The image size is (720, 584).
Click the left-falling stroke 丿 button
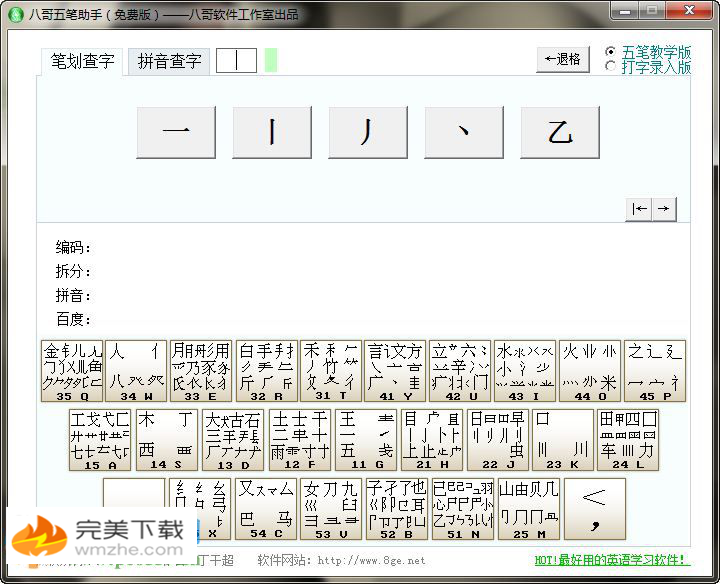(x=368, y=133)
